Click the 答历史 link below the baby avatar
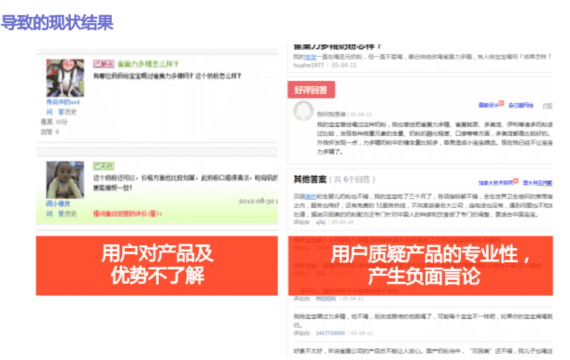The width and height of the screenshot is (570, 360). (67, 213)
